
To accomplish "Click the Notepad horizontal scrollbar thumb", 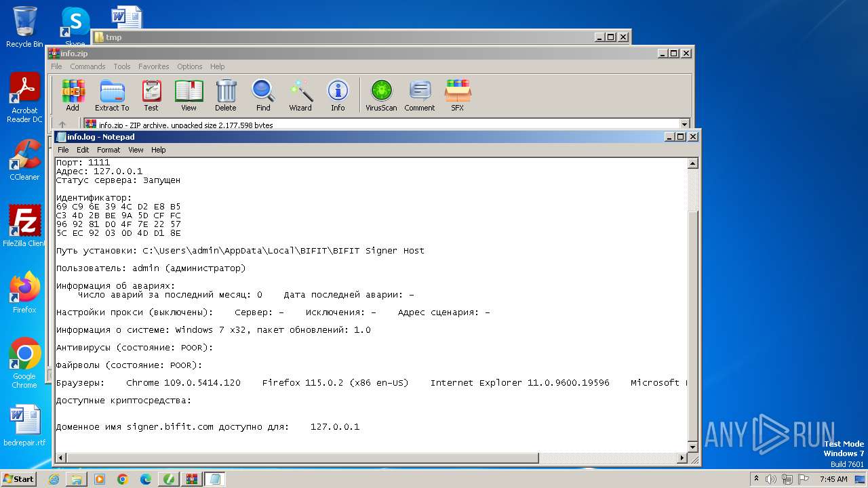I will pyautogui.click(x=302, y=458).
